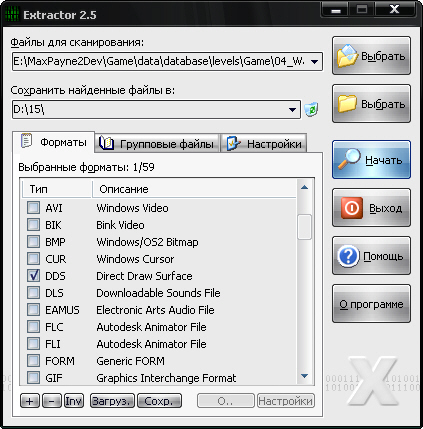Click the Тип column header
The image size is (423, 429).
57,189
